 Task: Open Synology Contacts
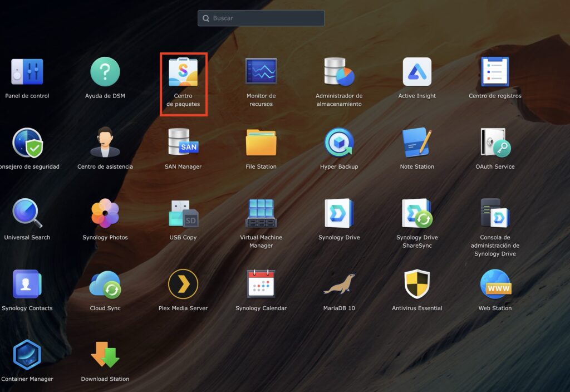(27, 284)
